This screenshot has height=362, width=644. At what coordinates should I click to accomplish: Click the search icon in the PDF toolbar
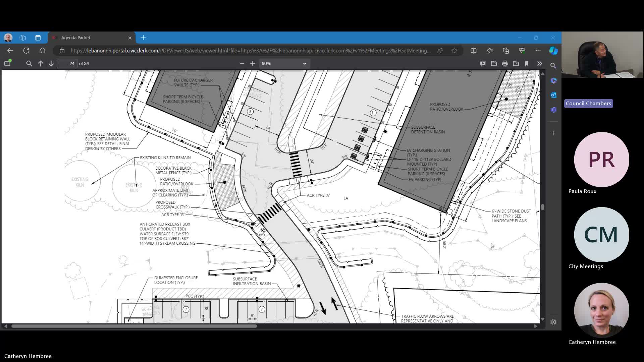point(29,63)
